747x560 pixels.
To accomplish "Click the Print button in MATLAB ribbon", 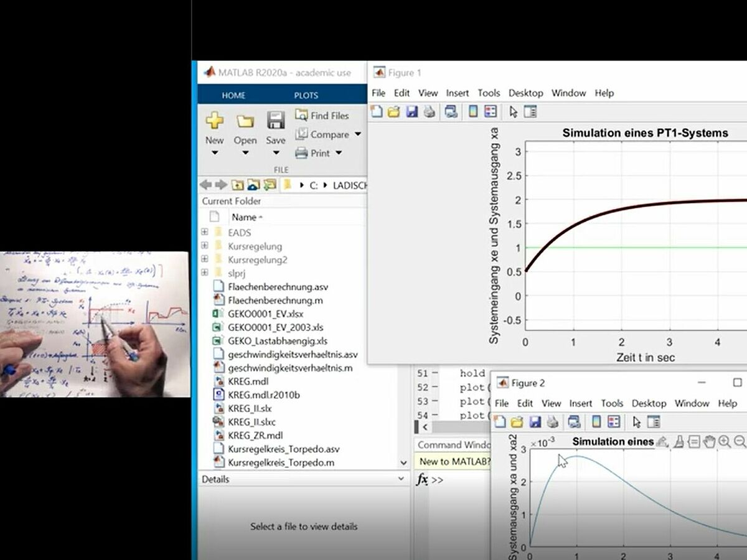I will click(x=312, y=152).
